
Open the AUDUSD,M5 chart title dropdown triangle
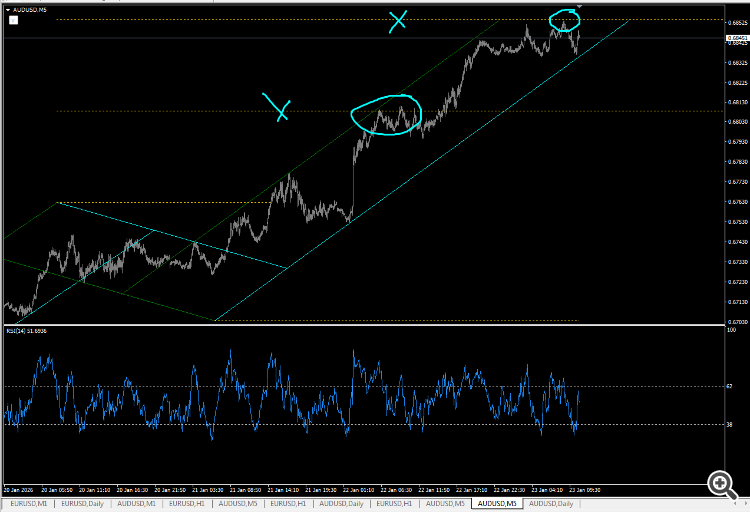pos(8,10)
